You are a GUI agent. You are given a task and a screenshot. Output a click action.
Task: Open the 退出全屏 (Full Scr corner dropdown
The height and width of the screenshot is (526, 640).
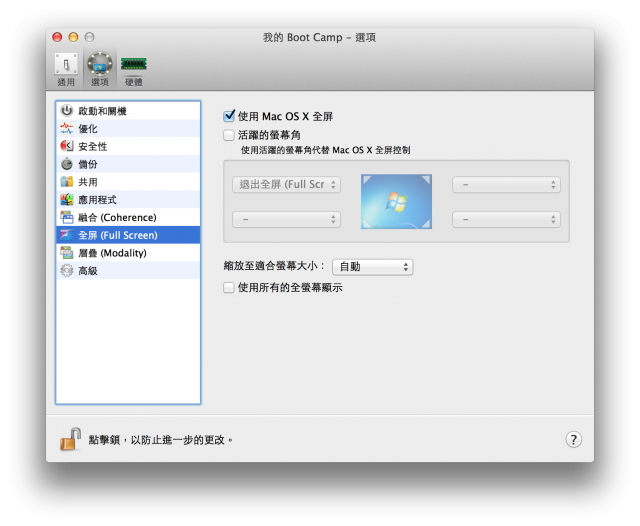coord(287,184)
